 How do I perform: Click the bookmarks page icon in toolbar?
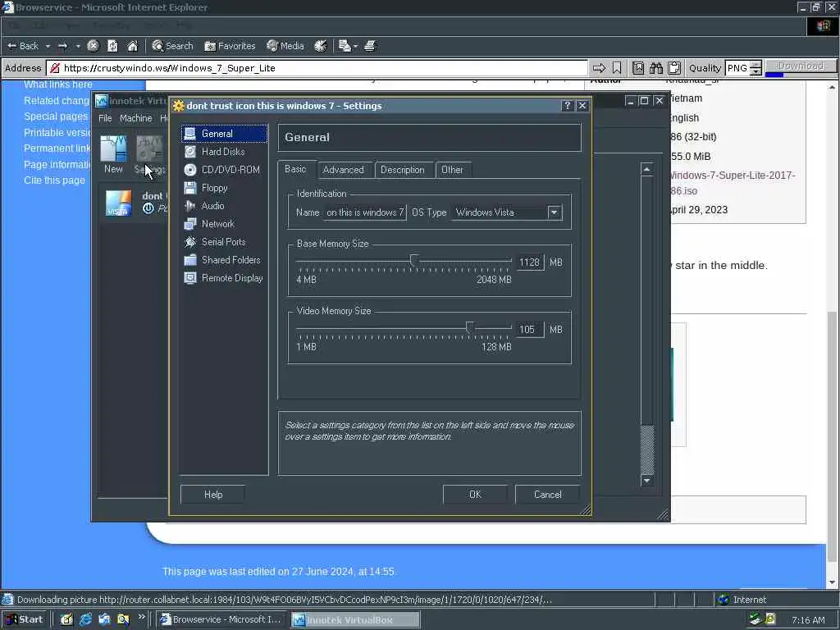tap(638, 68)
